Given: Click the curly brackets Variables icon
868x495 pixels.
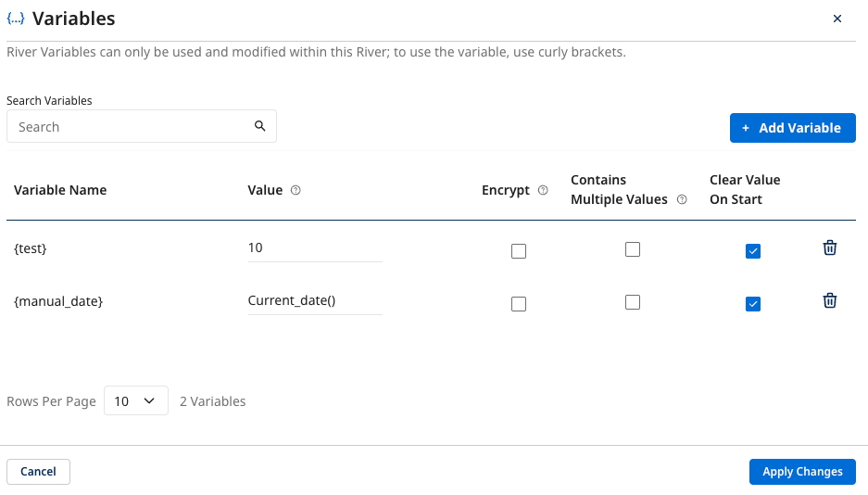Looking at the screenshot, I should 16,19.
